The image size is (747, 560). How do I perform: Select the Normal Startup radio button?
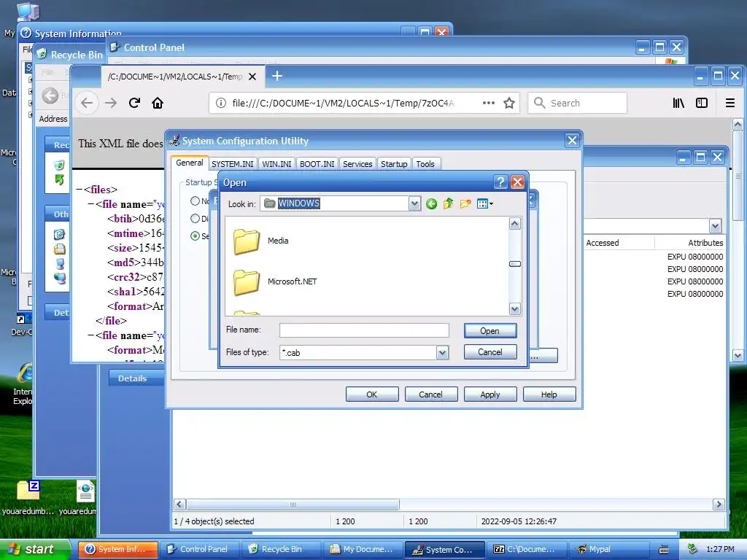point(195,201)
